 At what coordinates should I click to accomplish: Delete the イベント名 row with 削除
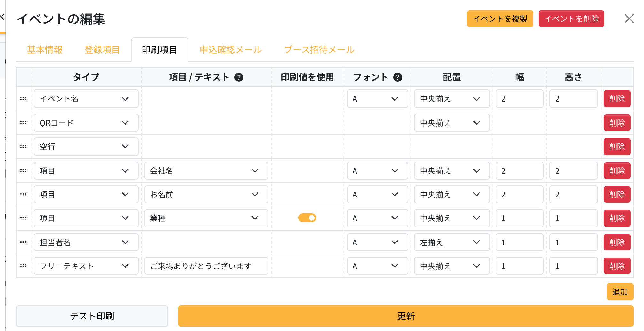click(x=617, y=99)
